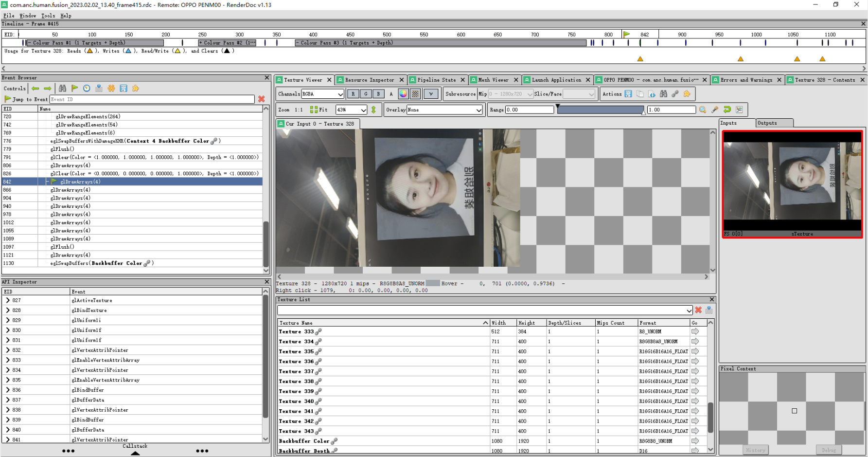Click the go arrow for Backbuffer Color row
868x457 pixels.
[695, 441]
